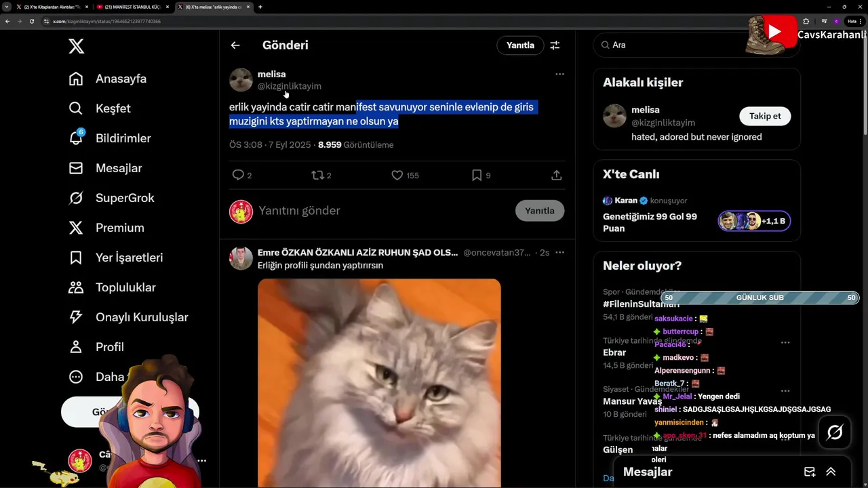Open reply filter settings sliders icon

(x=555, y=45)
